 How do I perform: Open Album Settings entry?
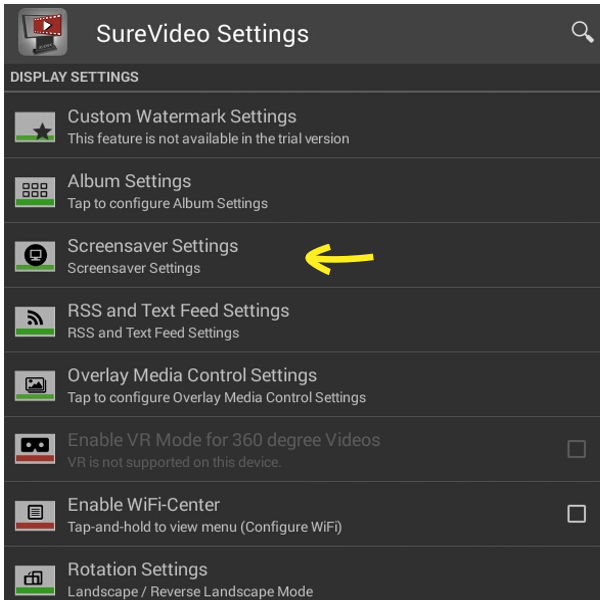click(x=302, y=190)
